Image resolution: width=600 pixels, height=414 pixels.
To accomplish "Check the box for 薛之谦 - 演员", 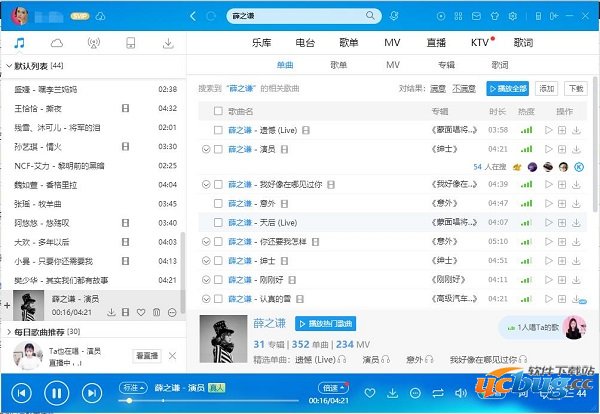I will coord(218,149).
